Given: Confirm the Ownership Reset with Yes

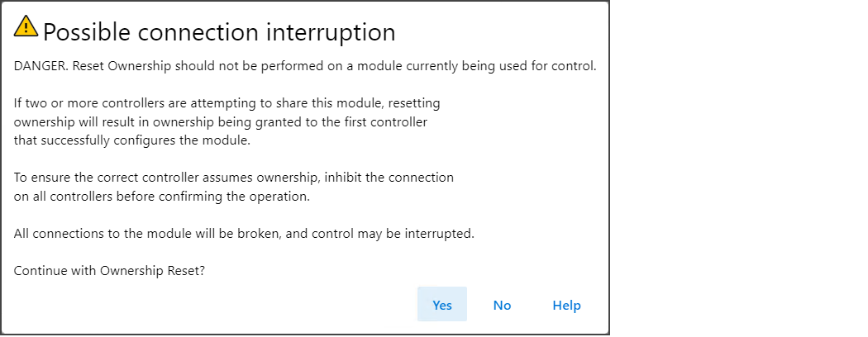Looking at the screenshot, I should click(442, 304).
